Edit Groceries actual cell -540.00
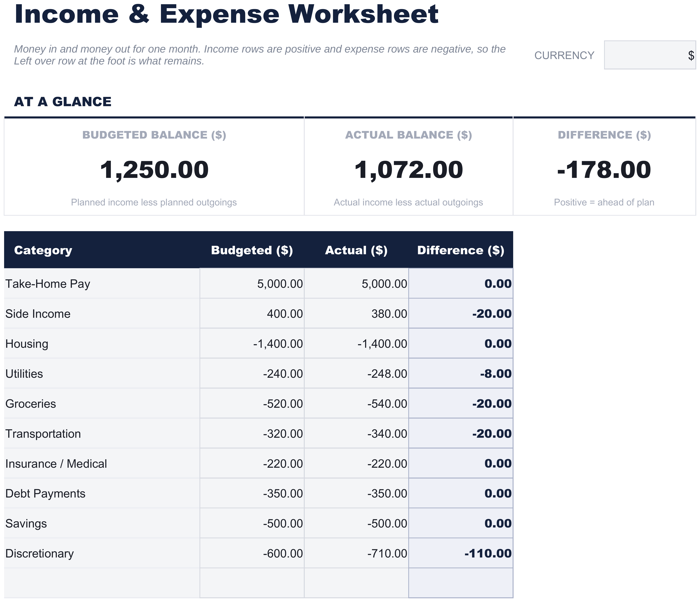The height and width of the screenshot is (602, 700). pyautogui.click(x=356, y=403)
